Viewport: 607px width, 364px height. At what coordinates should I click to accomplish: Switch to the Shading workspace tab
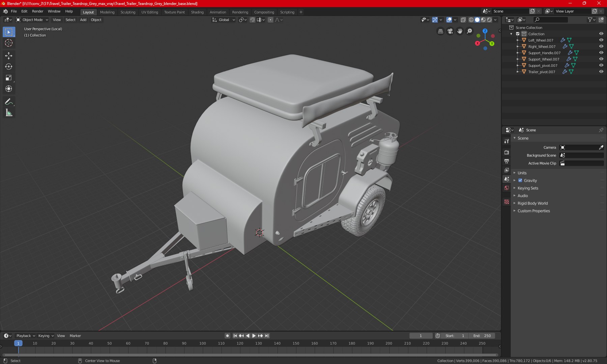click(x=197, y=12)
